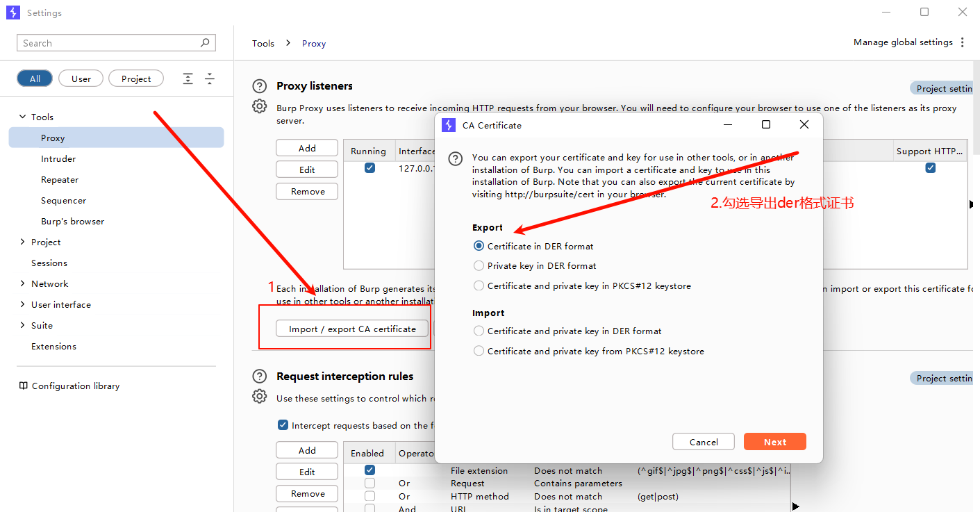Show All settings filter

point(35,79)
